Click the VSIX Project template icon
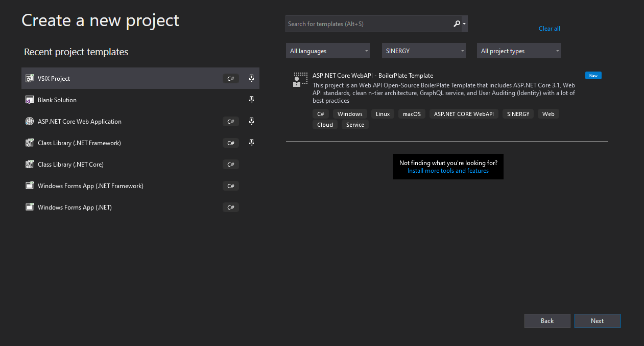 (x=30, y=79)
